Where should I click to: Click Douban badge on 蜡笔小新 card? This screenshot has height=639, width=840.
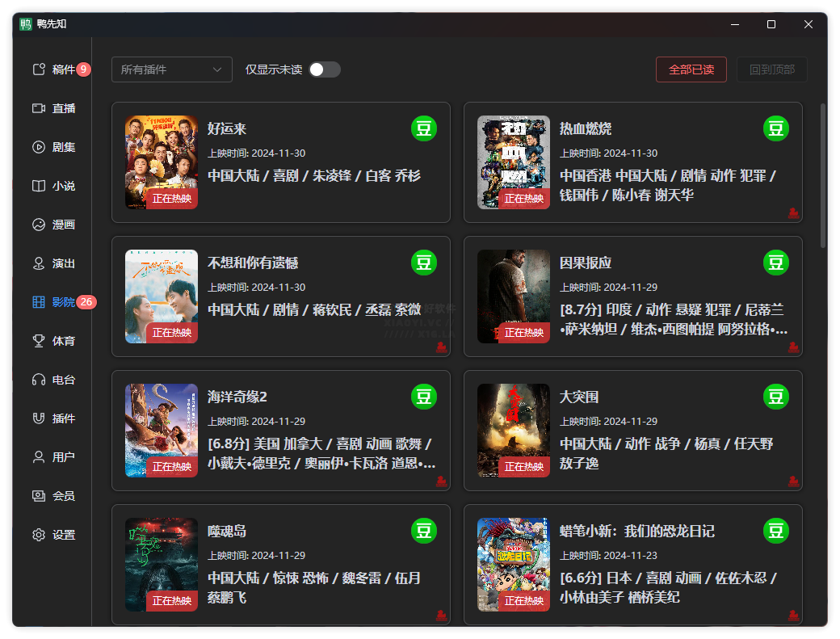coord(775,531)
